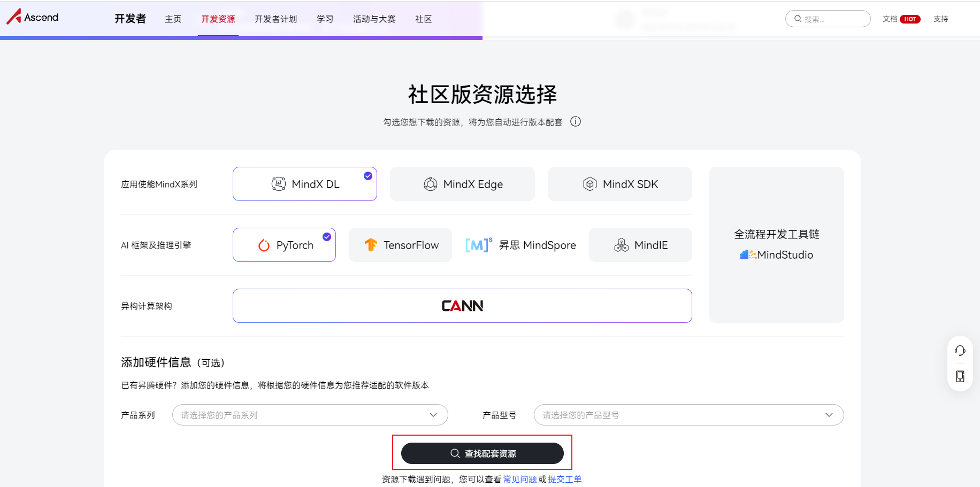This screenshot has width=980, height=487.
Task: Click the MindX Edge icon
Action: [x=431, y=184]
